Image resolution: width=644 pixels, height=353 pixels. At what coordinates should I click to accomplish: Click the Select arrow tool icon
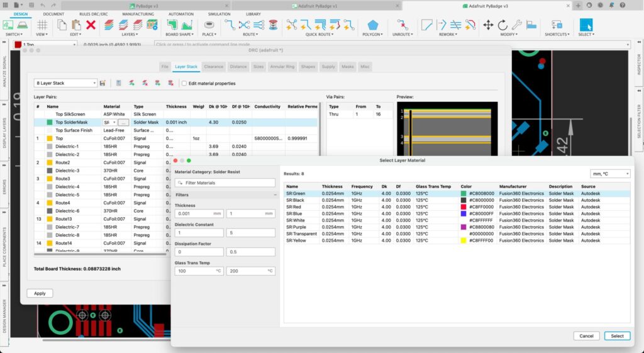coord(586,25)
